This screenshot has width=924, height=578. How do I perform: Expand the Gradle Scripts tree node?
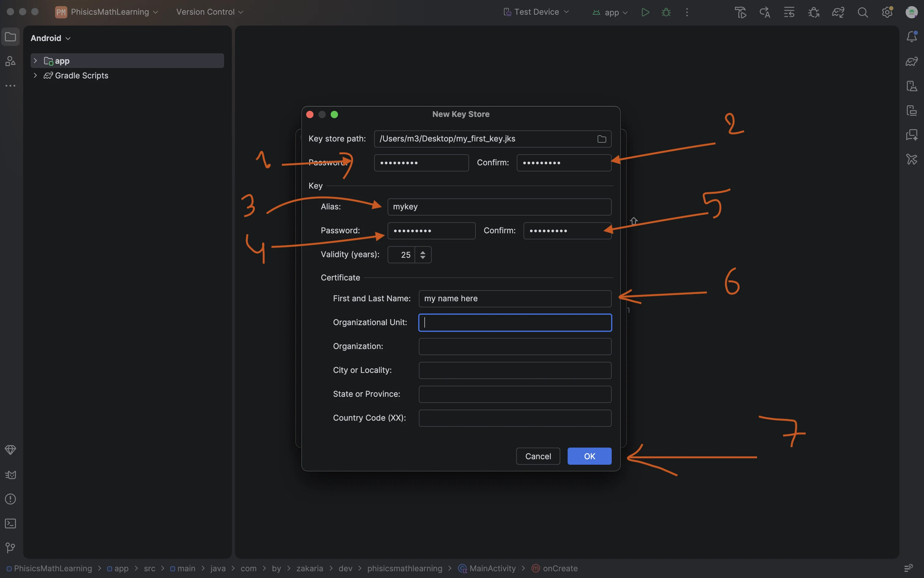(35, 75)
